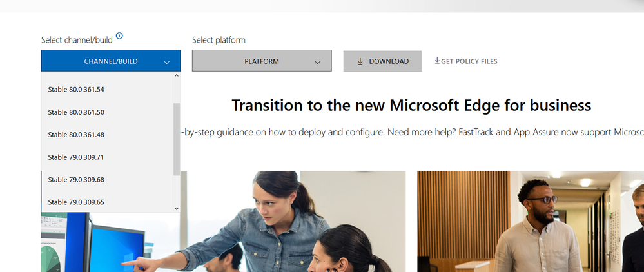Screen dimensions: 644x272
Task: Click the step-by-step guidance paragraph text
Action: tap(413, 133)
